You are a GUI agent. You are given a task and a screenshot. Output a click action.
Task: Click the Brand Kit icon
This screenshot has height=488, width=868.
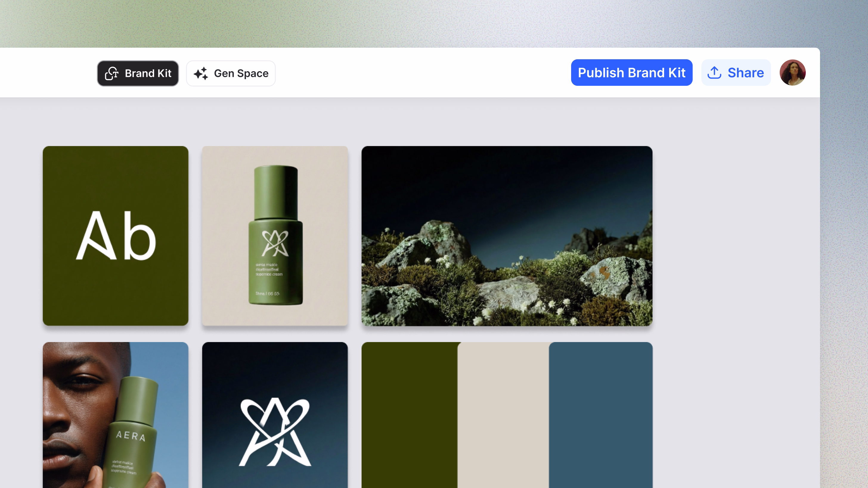(111, 73)
